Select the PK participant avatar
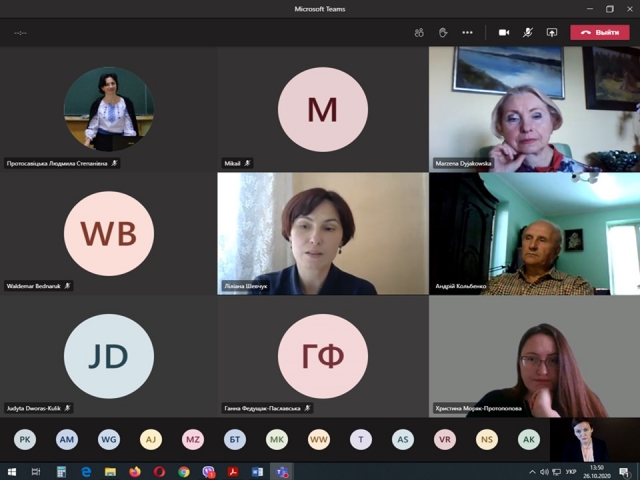640x480 pixels. pyautogui.click(x=25, y=440)
